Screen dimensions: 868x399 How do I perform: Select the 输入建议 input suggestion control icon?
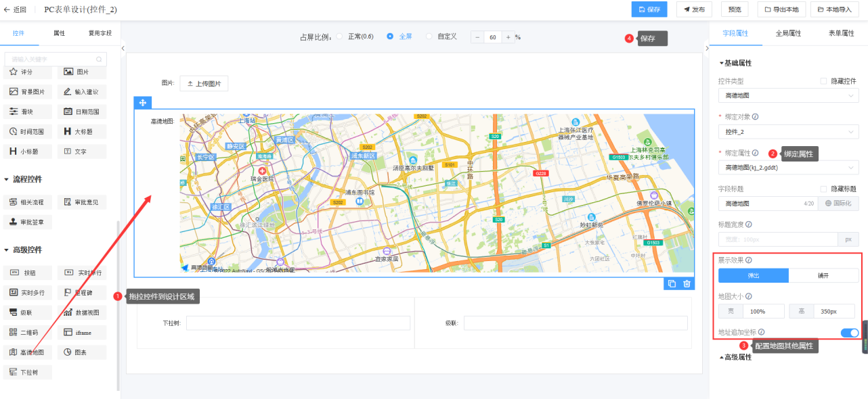68,91
